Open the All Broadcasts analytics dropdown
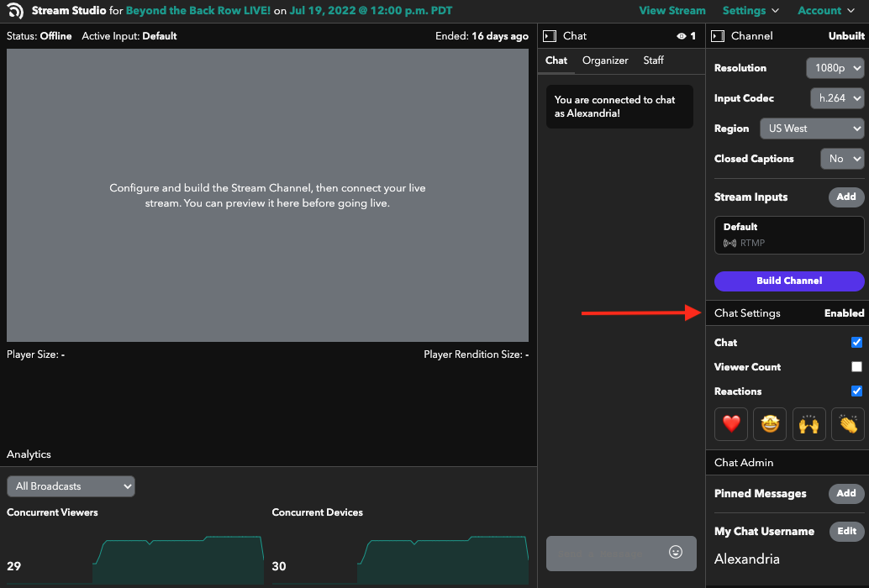Screen dimensions: 869x588 coord(71,486)
